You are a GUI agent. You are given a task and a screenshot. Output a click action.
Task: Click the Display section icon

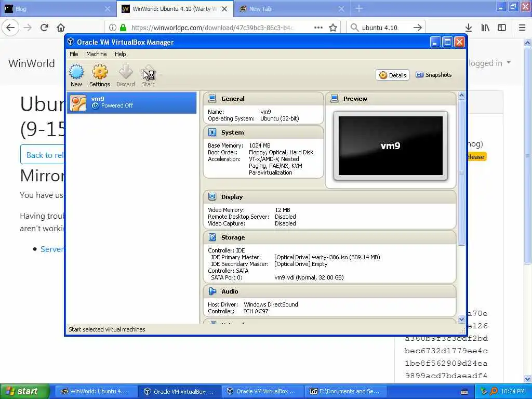(212, 197)
